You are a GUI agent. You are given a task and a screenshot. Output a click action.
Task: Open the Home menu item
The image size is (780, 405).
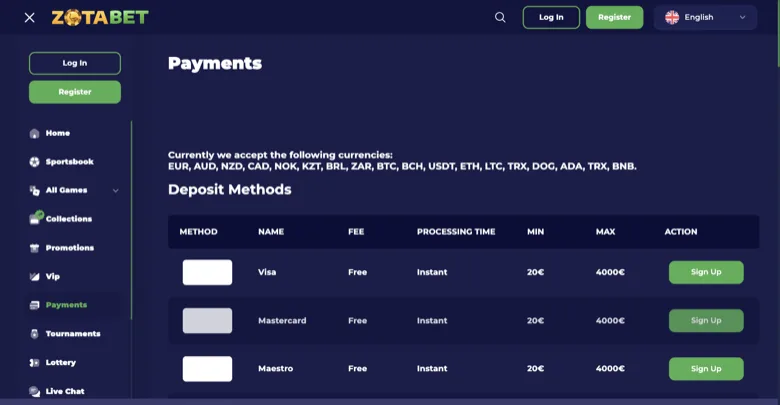(x=58, y=133)
